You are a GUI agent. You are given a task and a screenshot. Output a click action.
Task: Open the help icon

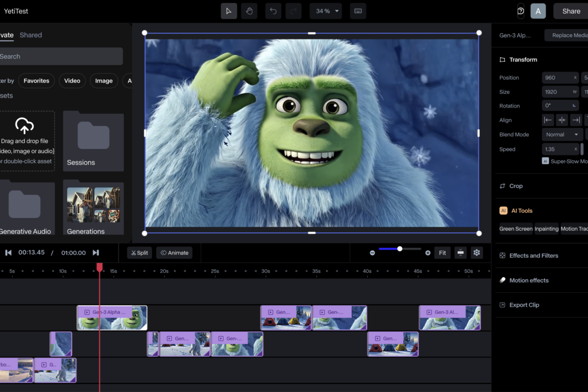[520, 11]
